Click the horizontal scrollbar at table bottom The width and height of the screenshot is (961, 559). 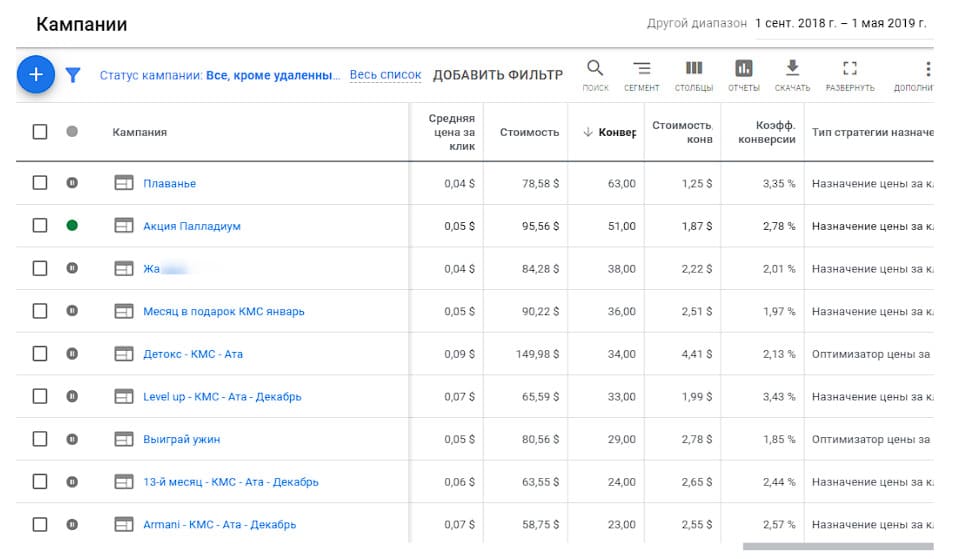pos(838,546)
